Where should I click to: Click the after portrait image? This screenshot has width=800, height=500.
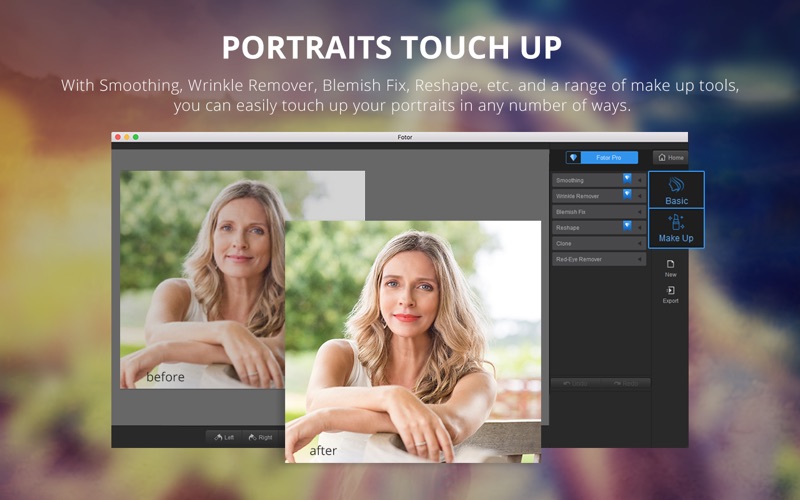point(412,340)
